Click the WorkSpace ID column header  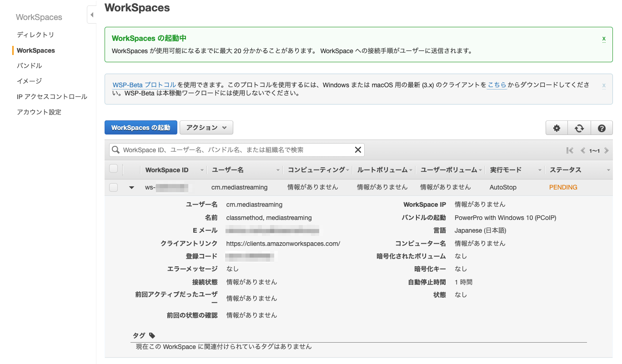(x=167, y=170)
